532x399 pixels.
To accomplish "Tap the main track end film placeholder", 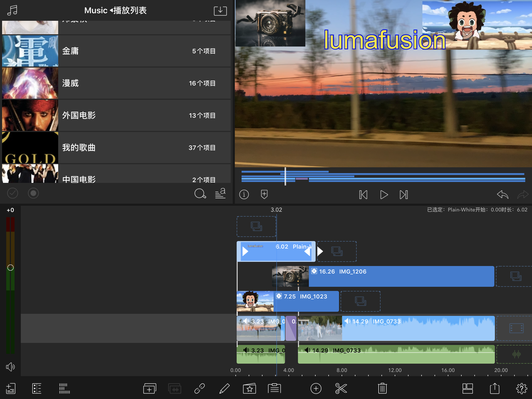I will click(514, 328).
